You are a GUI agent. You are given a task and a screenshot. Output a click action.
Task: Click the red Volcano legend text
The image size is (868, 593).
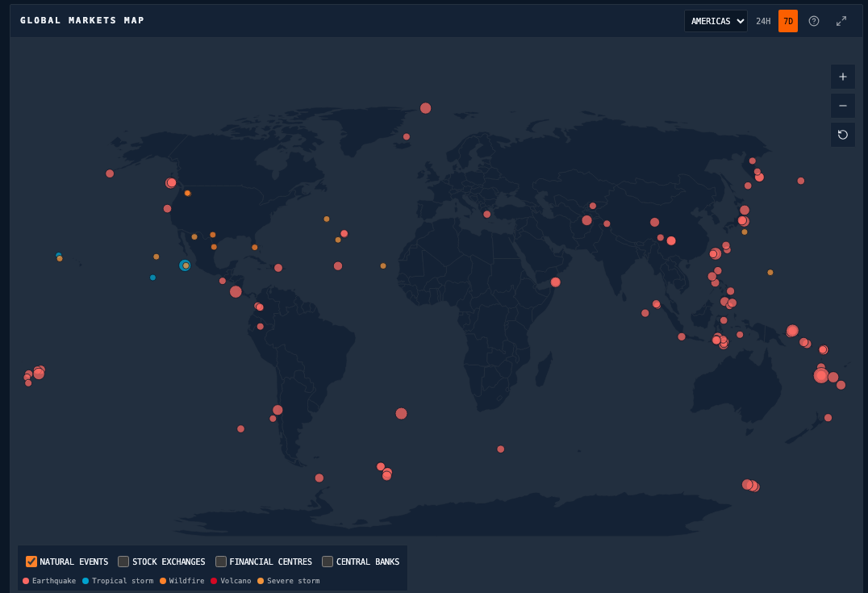[x=236, y=581]
